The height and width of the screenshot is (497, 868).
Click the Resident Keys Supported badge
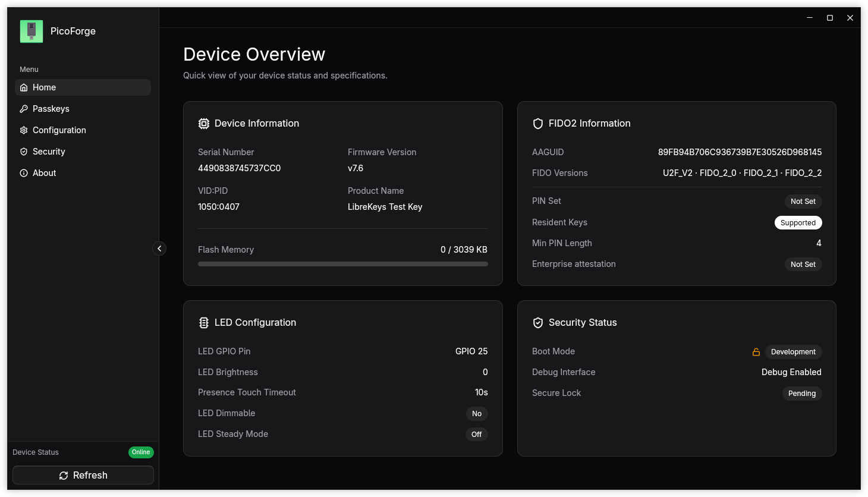click(x=798, y=223)
